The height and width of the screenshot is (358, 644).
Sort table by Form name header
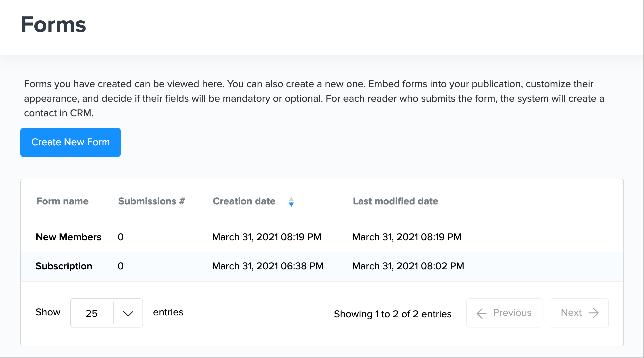click(63, 201)
